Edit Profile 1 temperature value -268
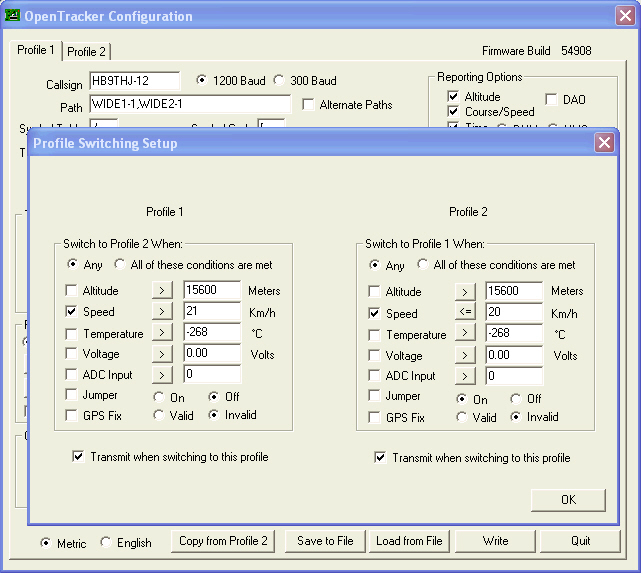The height and width of the screenshot is (573, 641). coord(212,332)
